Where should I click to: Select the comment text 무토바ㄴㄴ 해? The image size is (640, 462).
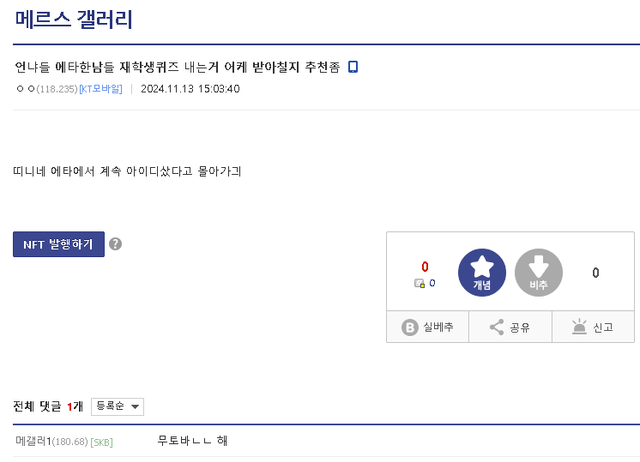click(x=193, y=441)
